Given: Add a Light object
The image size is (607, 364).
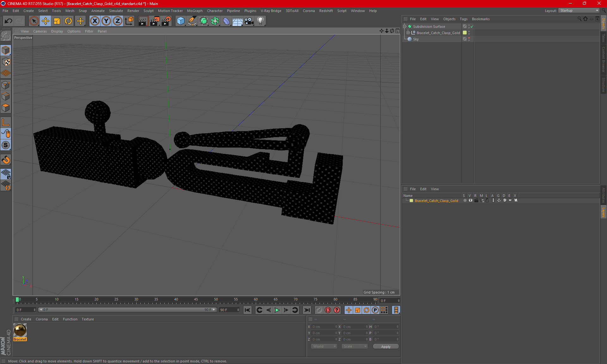Looking at the screenshot, I should (261, 21).
